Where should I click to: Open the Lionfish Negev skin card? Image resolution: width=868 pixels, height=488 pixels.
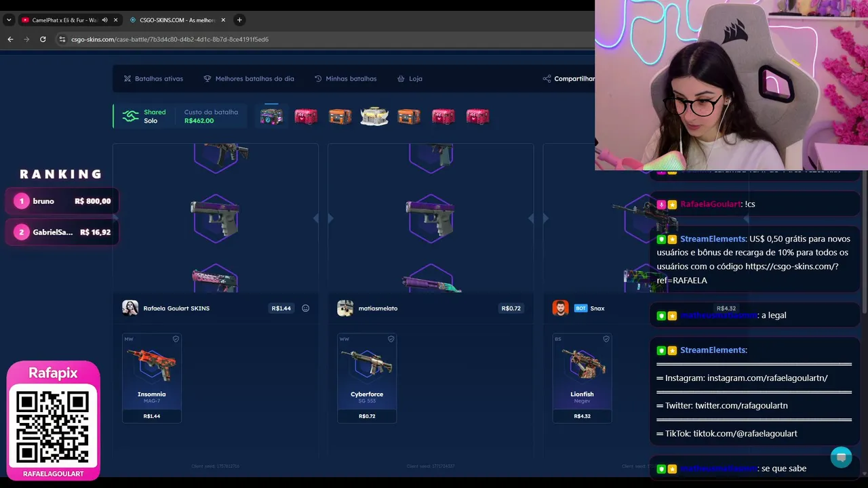(x=582, y=378)
